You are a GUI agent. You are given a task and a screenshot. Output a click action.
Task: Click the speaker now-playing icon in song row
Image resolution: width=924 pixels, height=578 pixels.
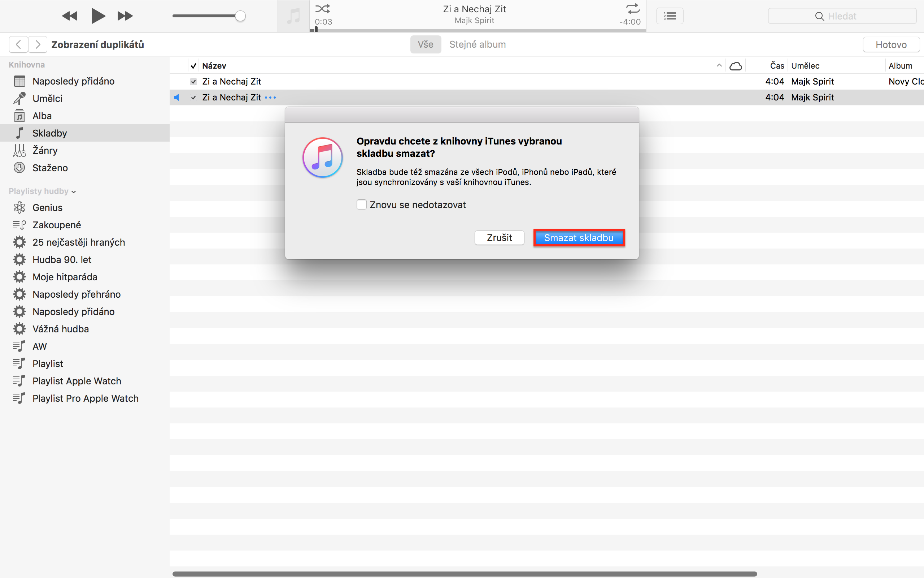pyautogui.click(x=176, y=98)
